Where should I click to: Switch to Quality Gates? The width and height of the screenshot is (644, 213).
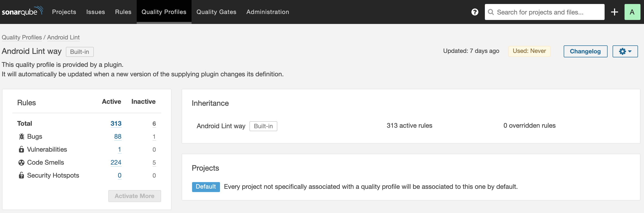click(216, 12)
